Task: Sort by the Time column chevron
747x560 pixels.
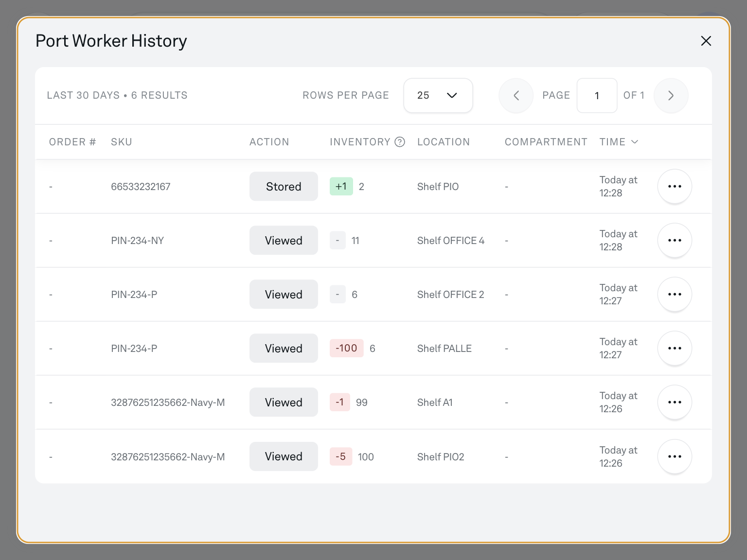Action: 635,142
